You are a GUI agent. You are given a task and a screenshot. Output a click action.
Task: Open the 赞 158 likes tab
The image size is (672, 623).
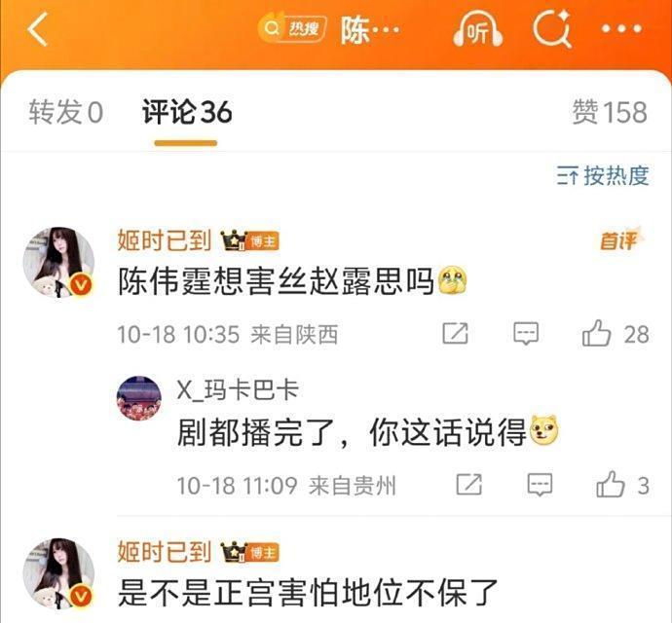click(x=610, y=112)
